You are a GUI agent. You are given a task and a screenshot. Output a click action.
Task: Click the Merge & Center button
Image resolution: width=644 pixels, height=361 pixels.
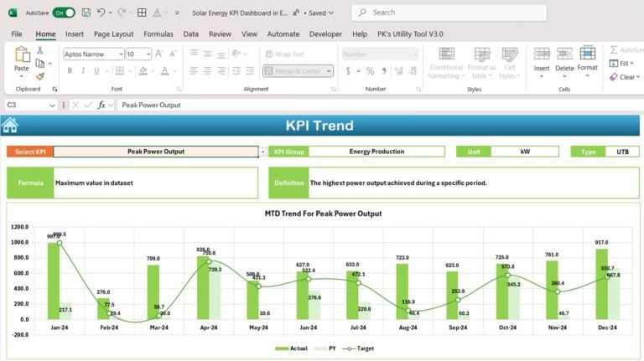pos(294,71)
